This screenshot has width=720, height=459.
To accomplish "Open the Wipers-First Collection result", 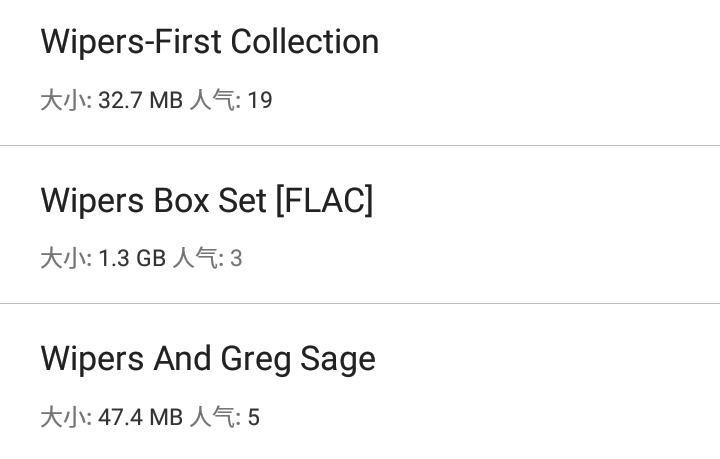I will pos(210,42).
